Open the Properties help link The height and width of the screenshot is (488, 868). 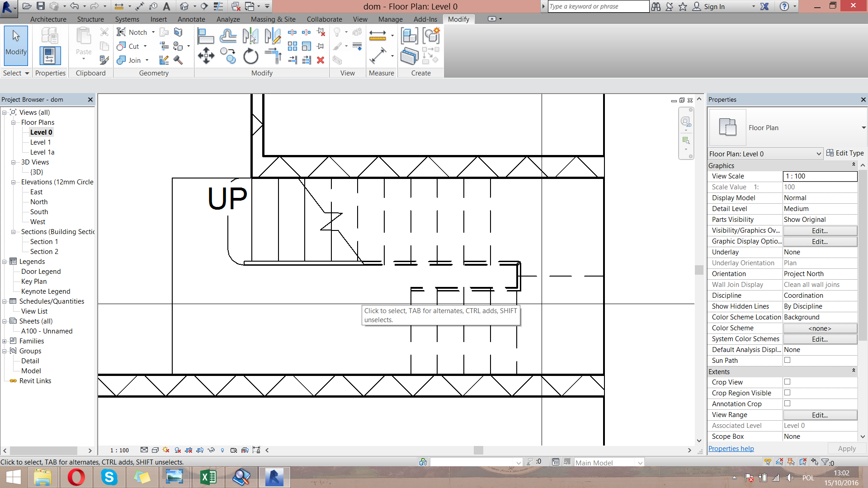[x=731, y=448]
